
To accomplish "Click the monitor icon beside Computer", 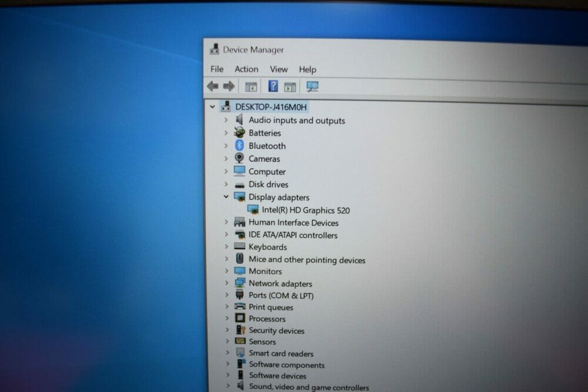I will (239, 171).
